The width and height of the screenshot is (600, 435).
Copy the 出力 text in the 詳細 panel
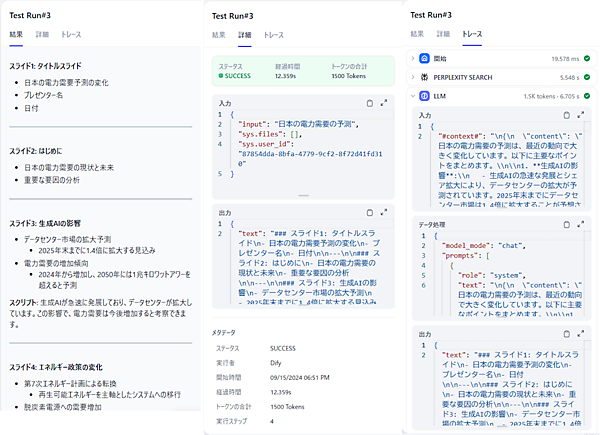[370, 213]
